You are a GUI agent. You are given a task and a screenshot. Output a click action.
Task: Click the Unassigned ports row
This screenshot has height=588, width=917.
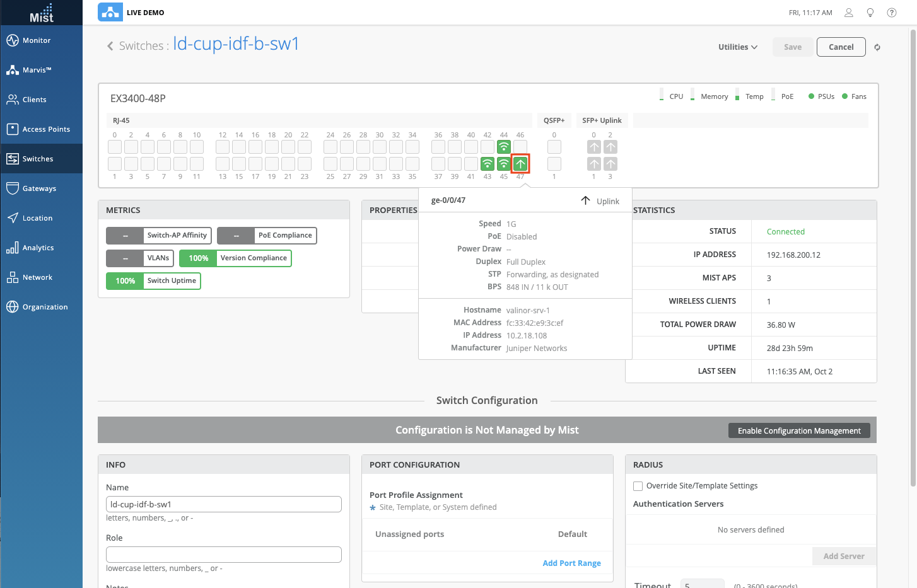pos(488,534)
